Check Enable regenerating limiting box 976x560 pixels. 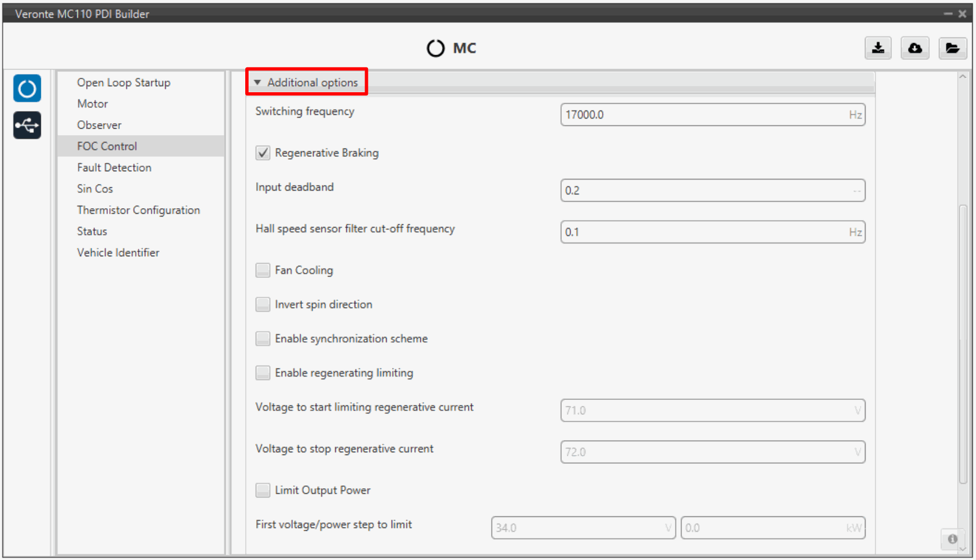(x=263, y=373)
